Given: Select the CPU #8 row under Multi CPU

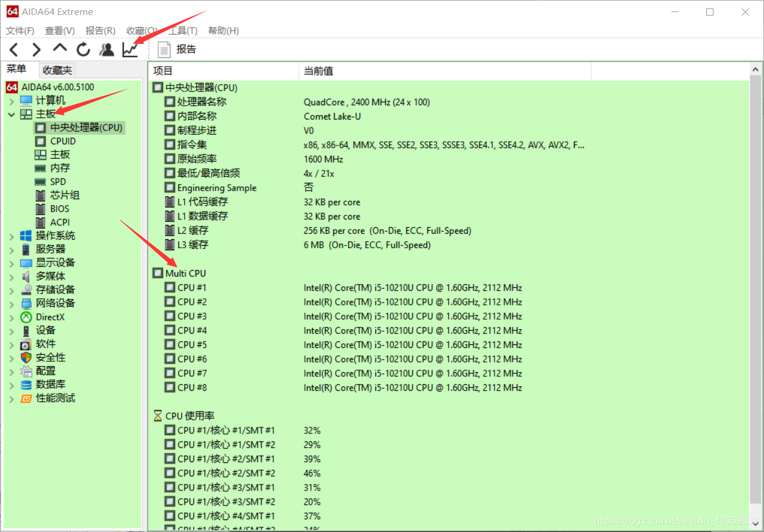Looking at the screenshot, I should pyautogui.click(x=448, y=388).
